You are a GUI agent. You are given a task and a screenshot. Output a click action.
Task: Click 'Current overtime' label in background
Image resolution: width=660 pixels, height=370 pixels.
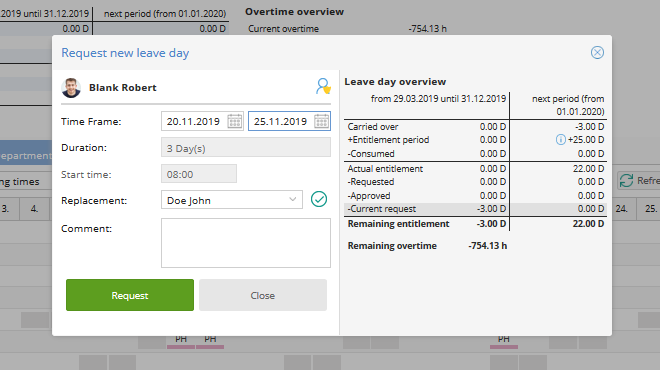[x=283, y=29]
